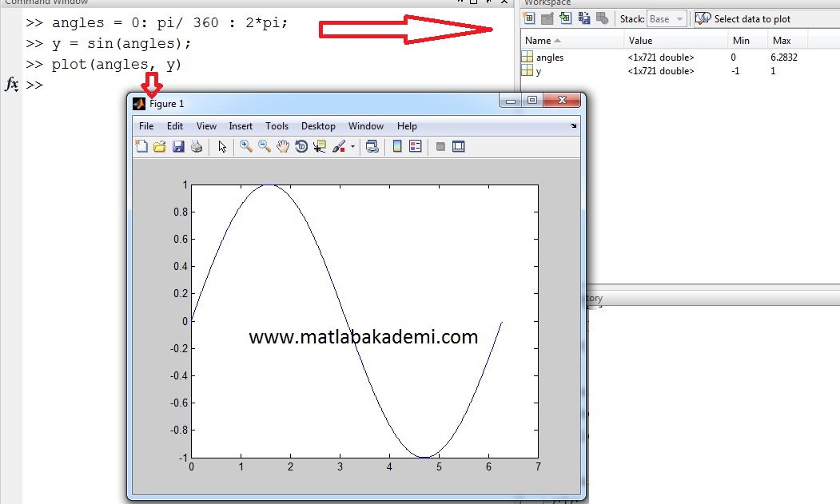Click Import Data icon in Workspace toolbar

coord(565,18)
